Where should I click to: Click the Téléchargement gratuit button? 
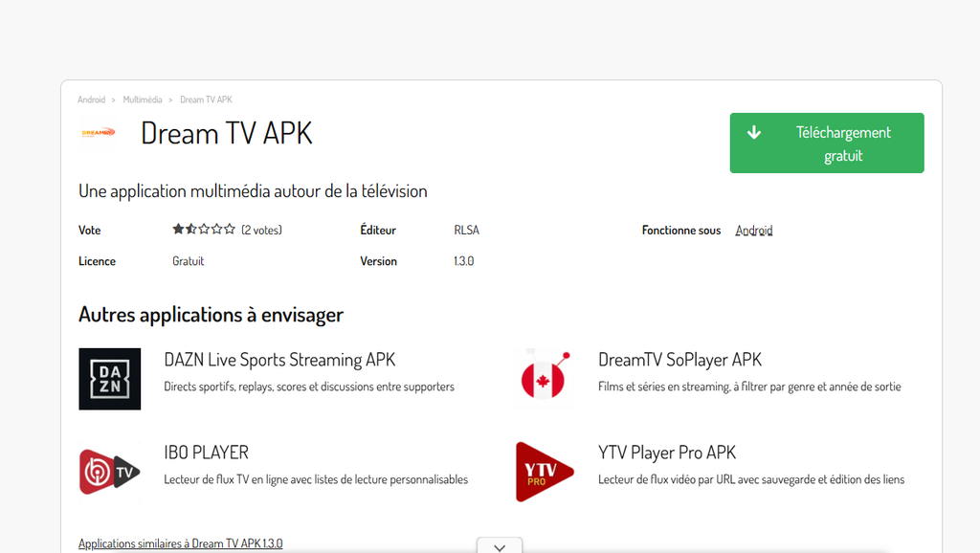click(827, 144)
